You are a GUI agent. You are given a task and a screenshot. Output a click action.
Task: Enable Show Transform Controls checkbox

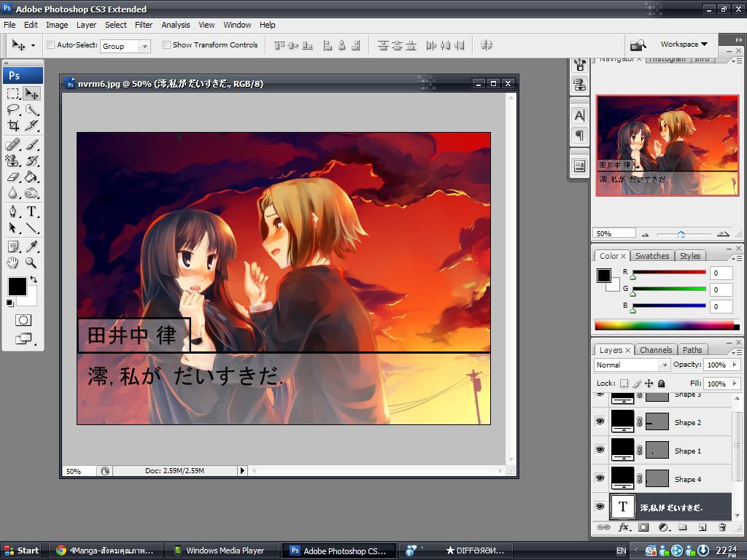(x=166, y=44)
